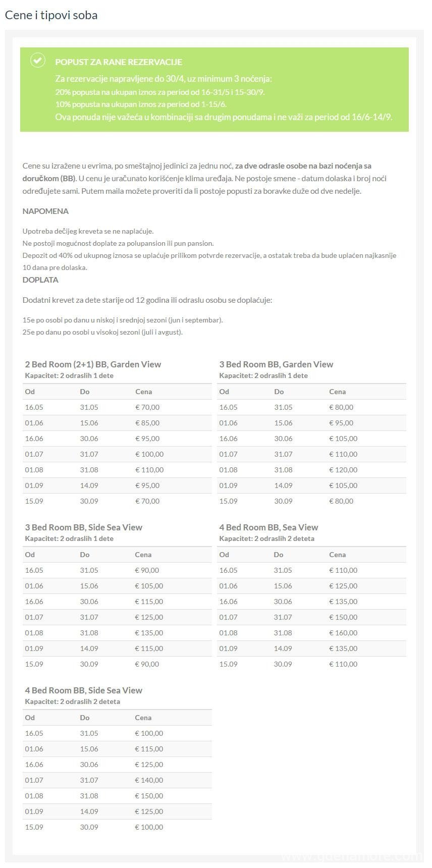Click the gdenamore.com watermark at page bottom

tap(352, 856)
